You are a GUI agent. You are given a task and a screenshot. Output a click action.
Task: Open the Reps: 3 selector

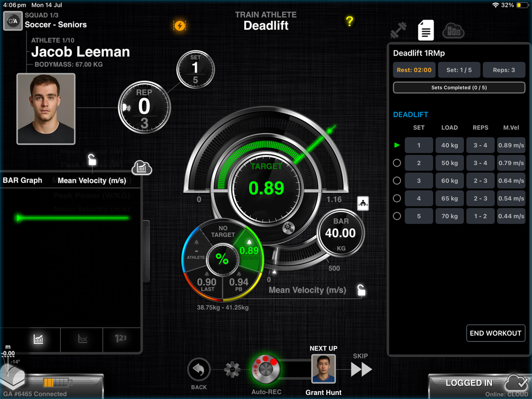pos(504,70)
